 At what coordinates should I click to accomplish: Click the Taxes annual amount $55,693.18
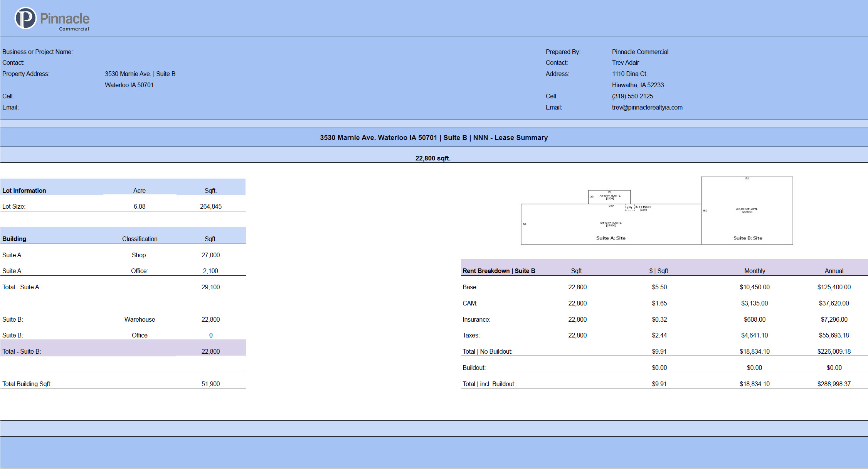click(x=834, y=335)
